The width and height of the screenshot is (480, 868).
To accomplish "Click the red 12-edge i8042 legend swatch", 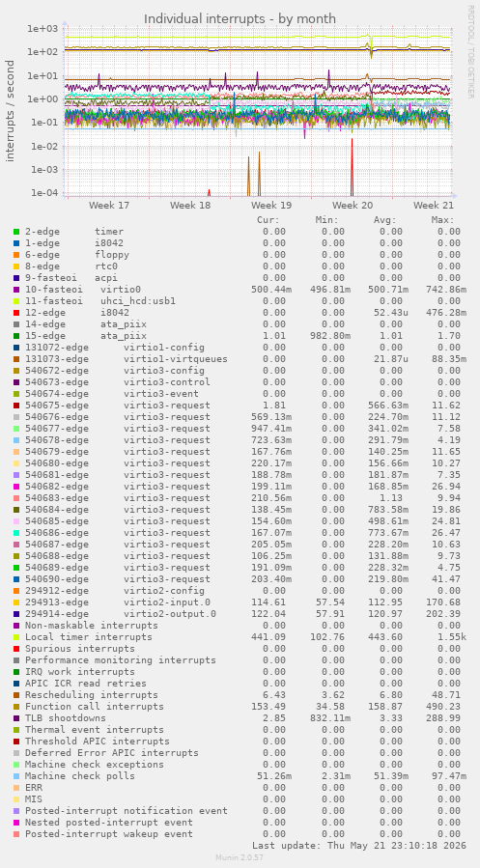I will pos(16,313).
